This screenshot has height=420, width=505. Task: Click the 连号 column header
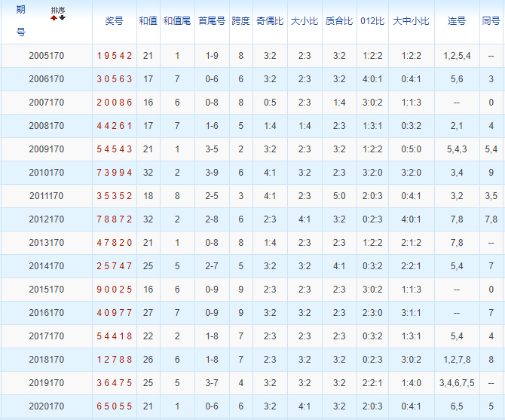click(x=457, y=21)
